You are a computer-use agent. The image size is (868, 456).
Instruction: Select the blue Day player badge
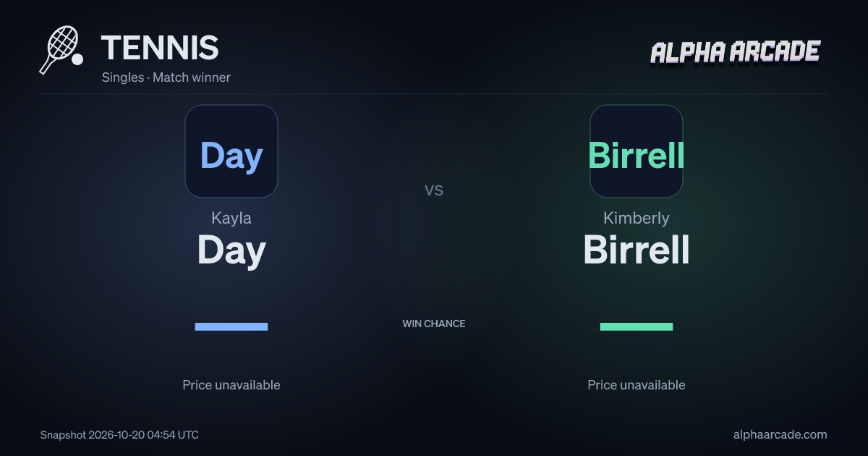click(231, 151)
